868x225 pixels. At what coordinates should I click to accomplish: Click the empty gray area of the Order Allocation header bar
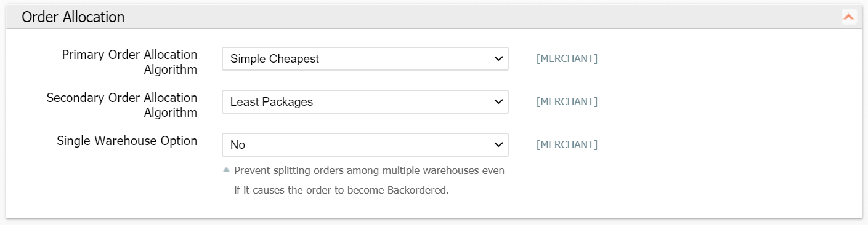click(481, 17)
